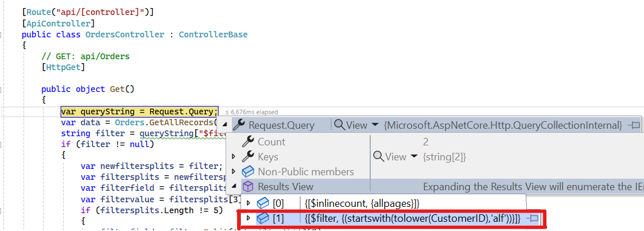The height and width of the screenshot is (231, 644).
Task: Click the Results View cube icon
Action: (248, 187)
